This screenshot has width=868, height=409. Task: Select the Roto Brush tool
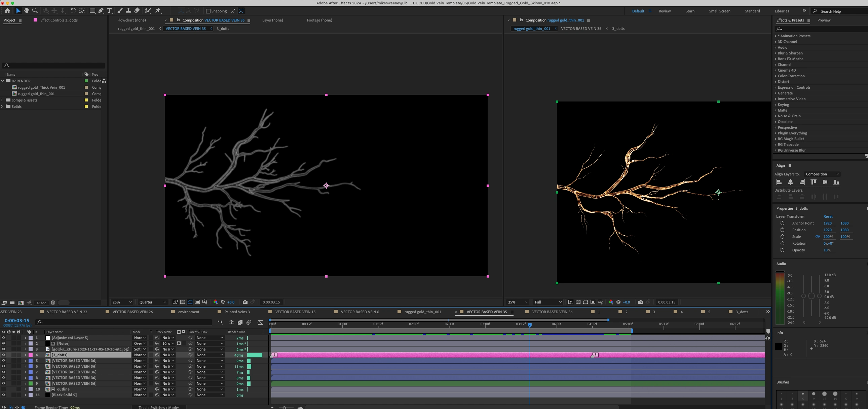tap(148, 11)
